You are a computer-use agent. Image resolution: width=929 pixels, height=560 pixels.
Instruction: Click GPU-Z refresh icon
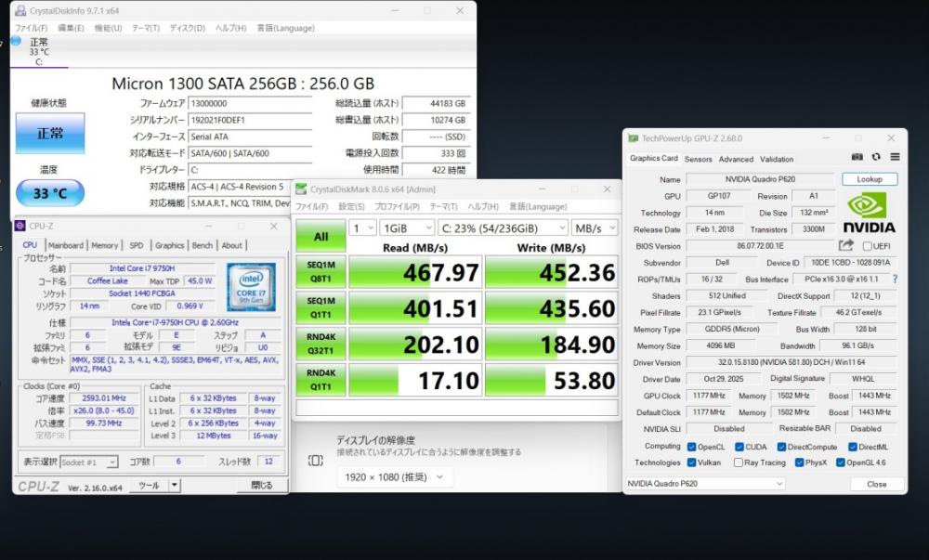click(876, 157)
